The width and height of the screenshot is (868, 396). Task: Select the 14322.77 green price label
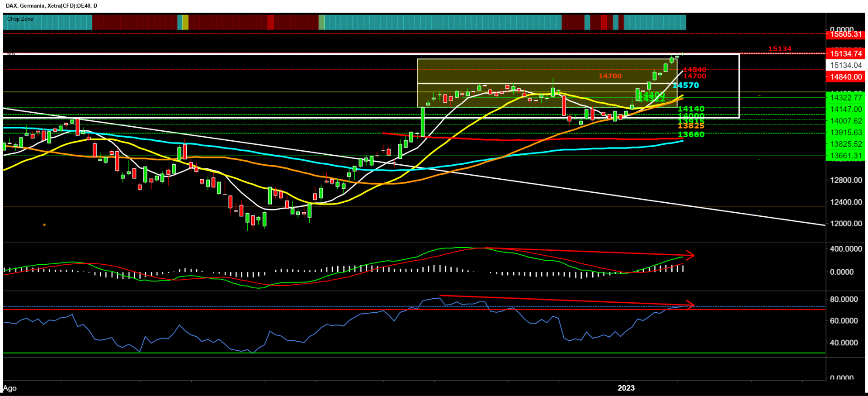[x=845, y=98]
